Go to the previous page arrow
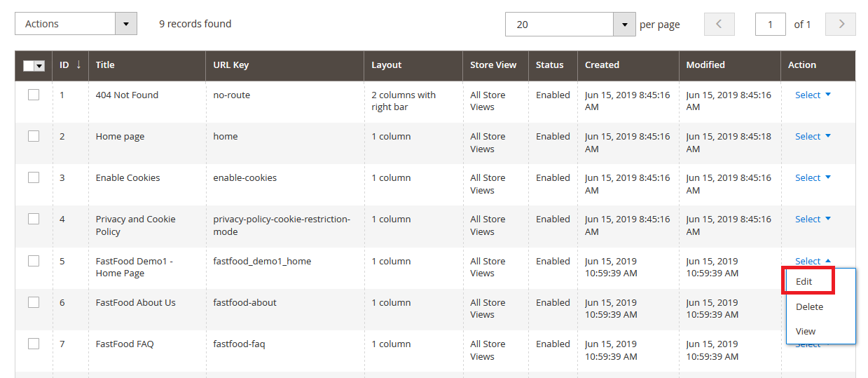Viewport: 868px width, 378px height. coord(719,24)
